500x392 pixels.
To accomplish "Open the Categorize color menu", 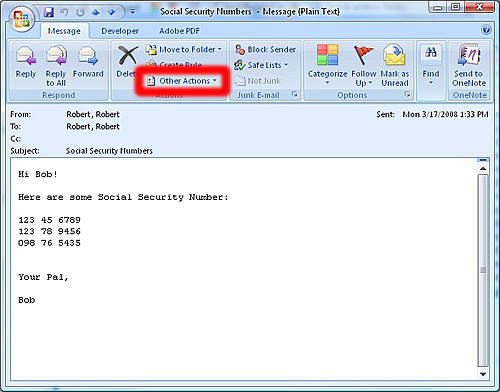I will pyautogui.click(x=327, y=65).
